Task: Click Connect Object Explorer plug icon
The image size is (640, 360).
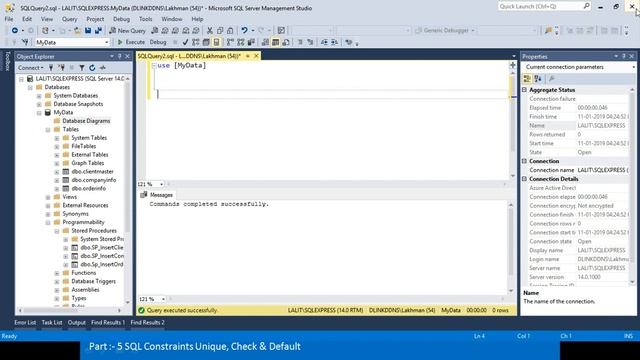Action: (51, 68)
